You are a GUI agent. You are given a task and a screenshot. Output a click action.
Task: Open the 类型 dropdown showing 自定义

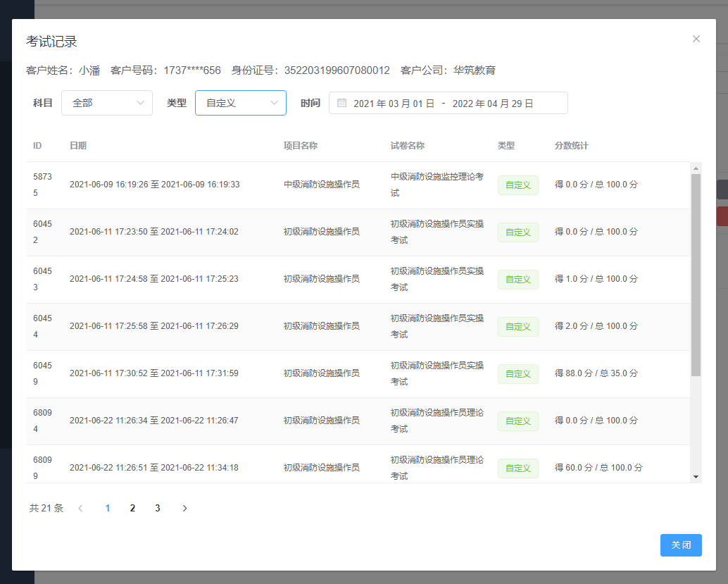pyautogui.click(x=240, y=103)
